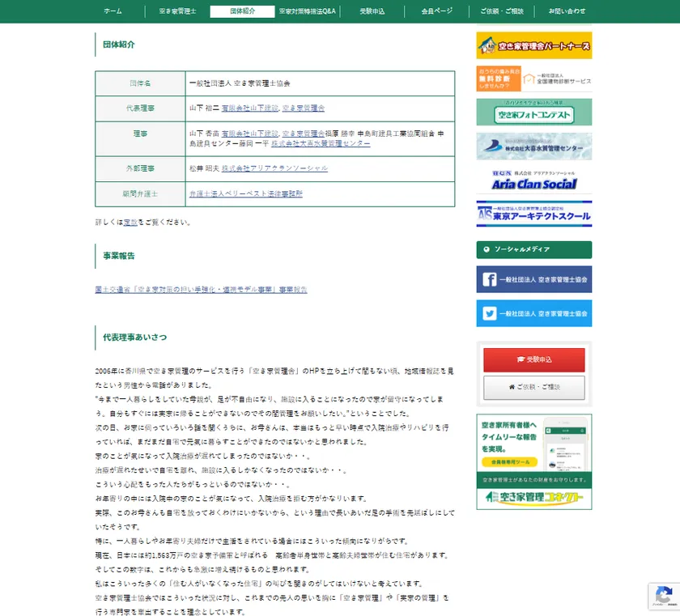
Task: Click the Twitter icon for 空き家管理士協会
Action: pos(489,314)
